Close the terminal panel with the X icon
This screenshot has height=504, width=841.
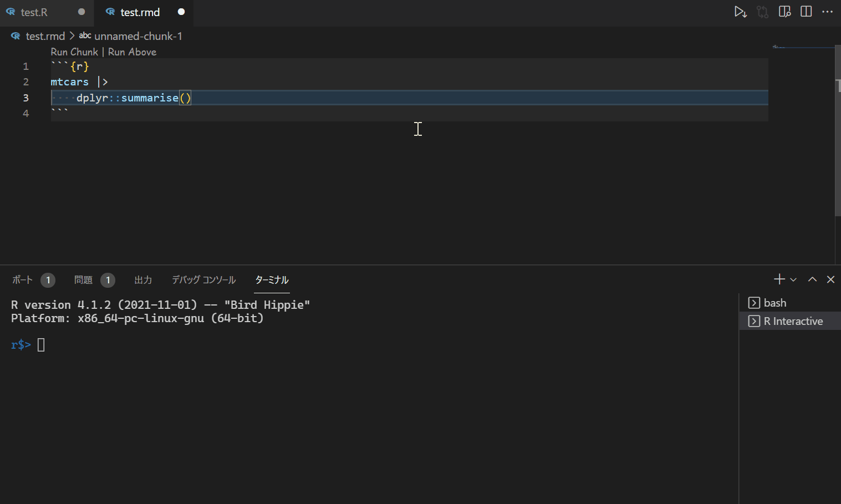(830, 279)
